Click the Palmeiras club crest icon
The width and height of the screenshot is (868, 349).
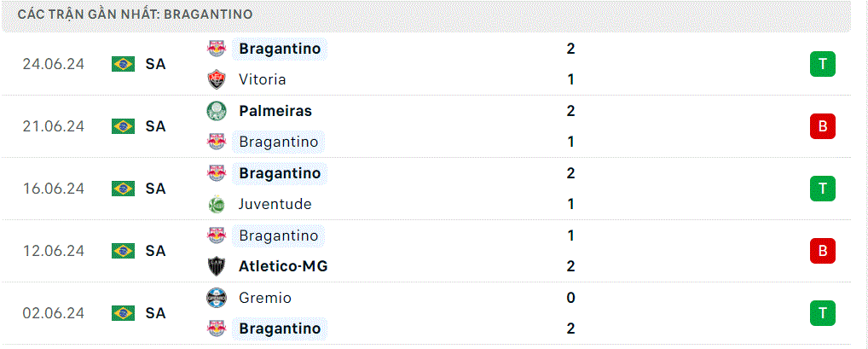[x=217, y=111]
